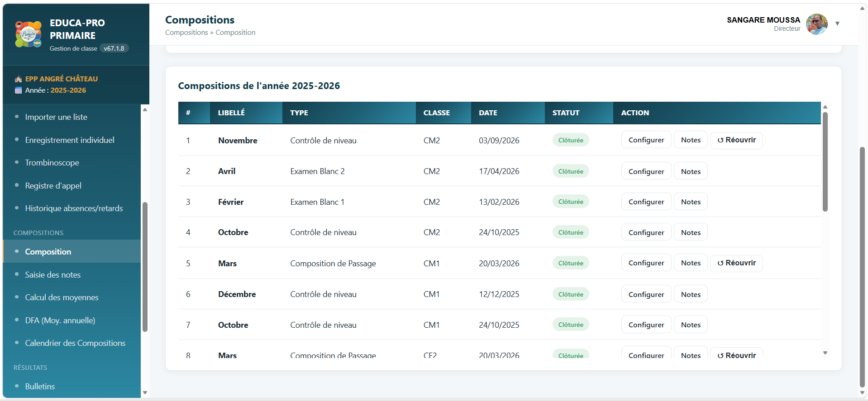The height and width of the screenshot is (401, 868).
Task: Click Notes for Novembre CM2 row
Action: [x=691, y=140]
